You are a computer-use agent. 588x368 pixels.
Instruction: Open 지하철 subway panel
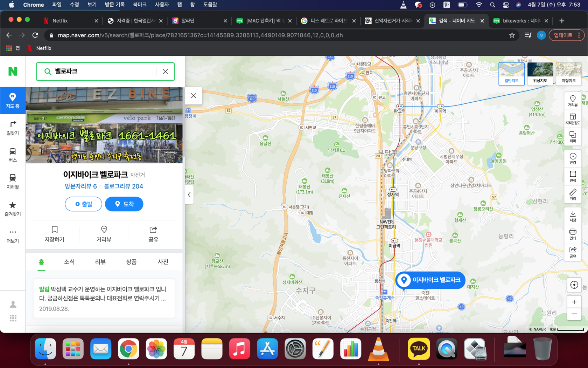tap(13, 182)
